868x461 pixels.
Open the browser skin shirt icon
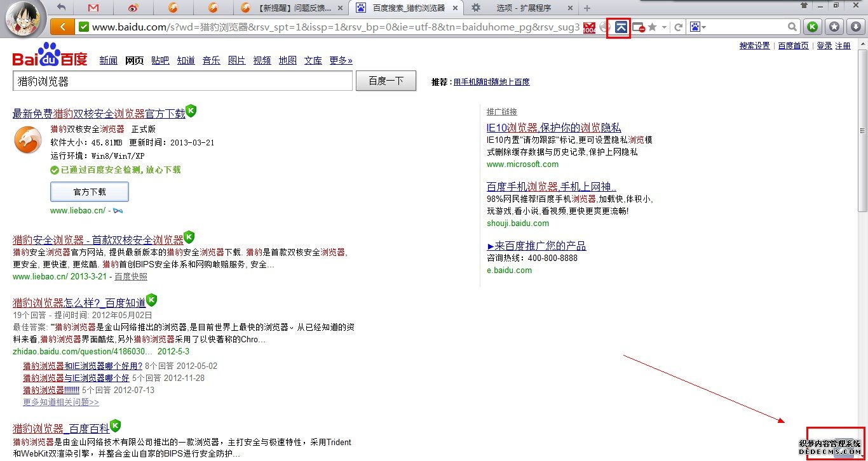pyautogui.click(x=804, y=5)
